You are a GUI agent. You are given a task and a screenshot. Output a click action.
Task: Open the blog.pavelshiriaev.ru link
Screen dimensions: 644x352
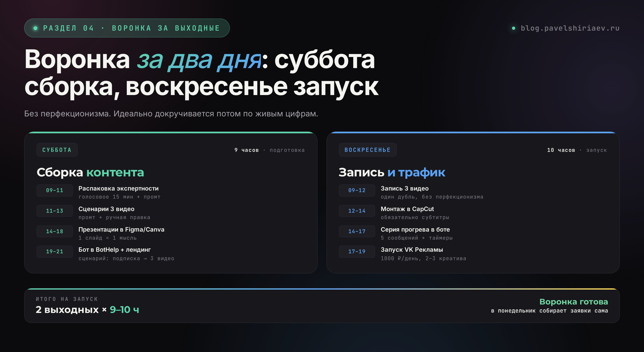coord(570,28)
